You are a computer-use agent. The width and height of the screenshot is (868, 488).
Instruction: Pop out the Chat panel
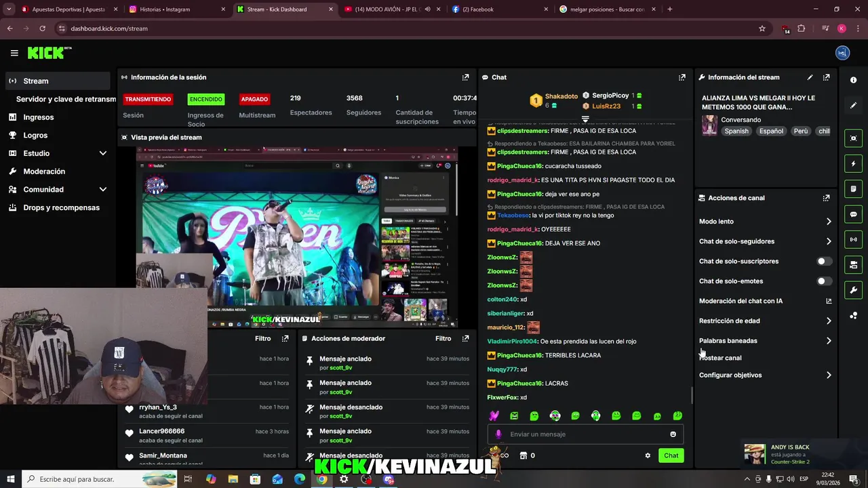[682, 77]
